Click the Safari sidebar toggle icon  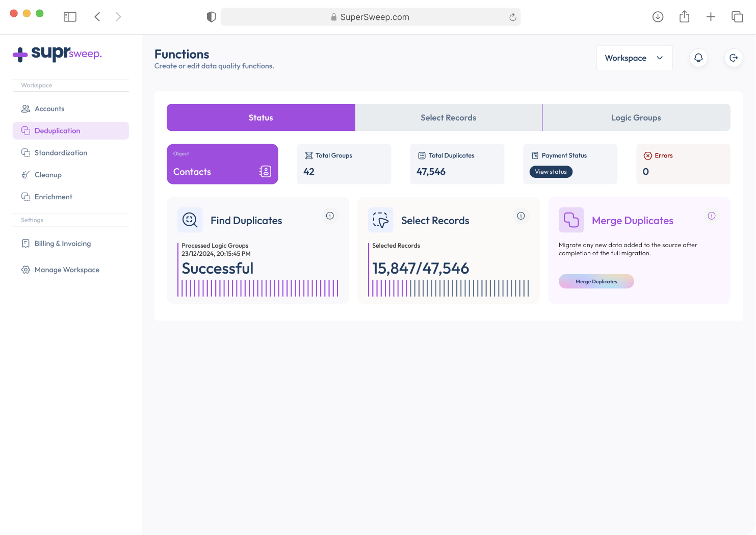[70, 17]
